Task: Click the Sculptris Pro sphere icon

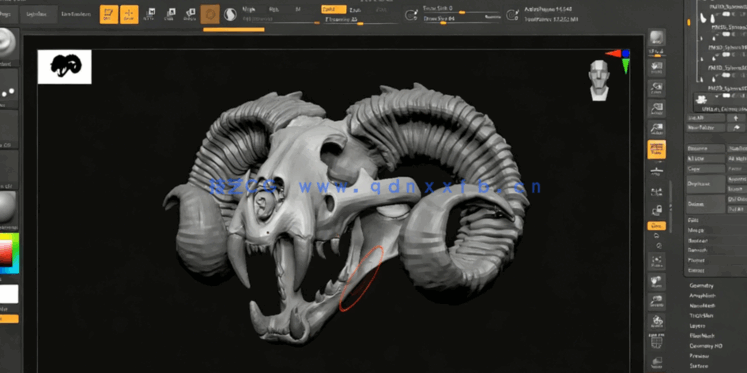Action: [231, 14]
